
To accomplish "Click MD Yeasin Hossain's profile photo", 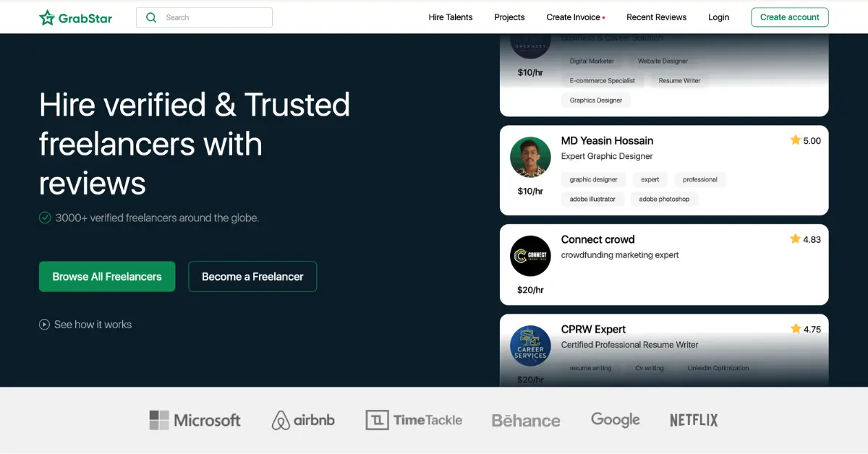I will pos(530,157).
